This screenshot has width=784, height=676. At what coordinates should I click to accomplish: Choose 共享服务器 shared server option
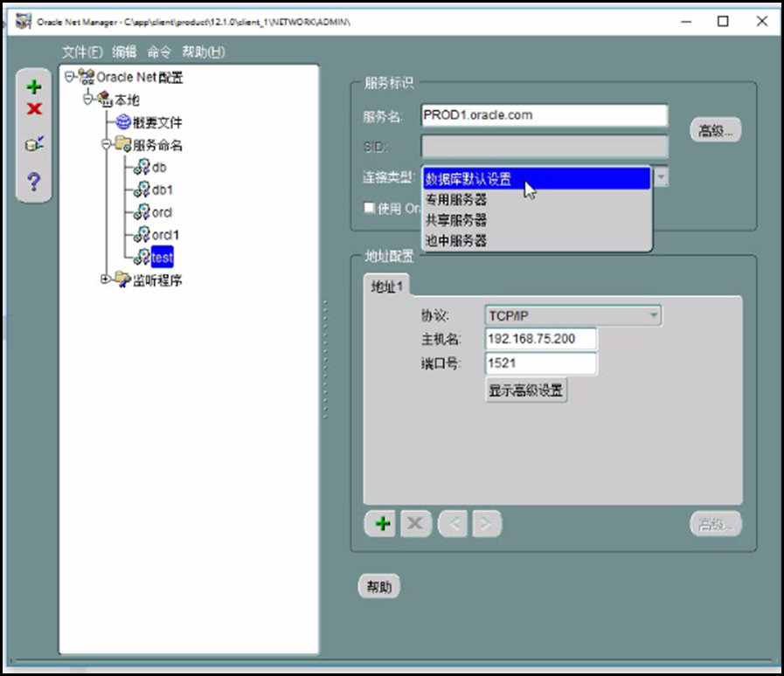(x=536, y=220)
